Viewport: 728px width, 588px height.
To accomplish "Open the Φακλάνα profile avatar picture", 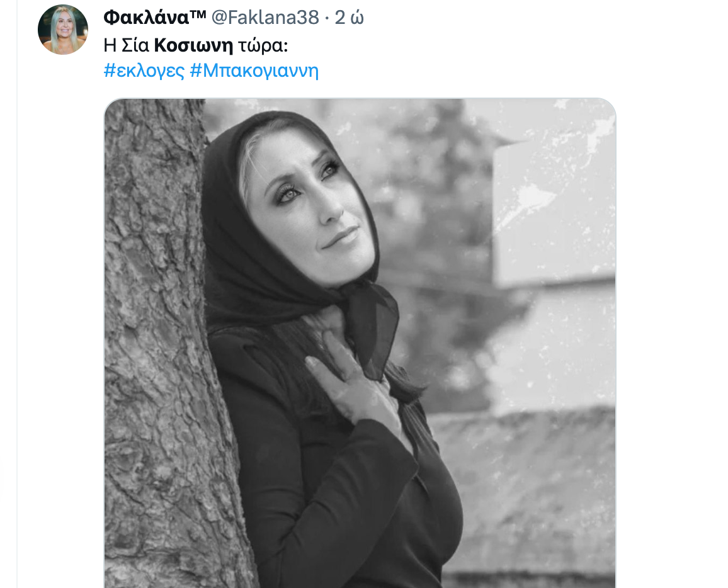I will pyautogui.click(x=63, y=29).
